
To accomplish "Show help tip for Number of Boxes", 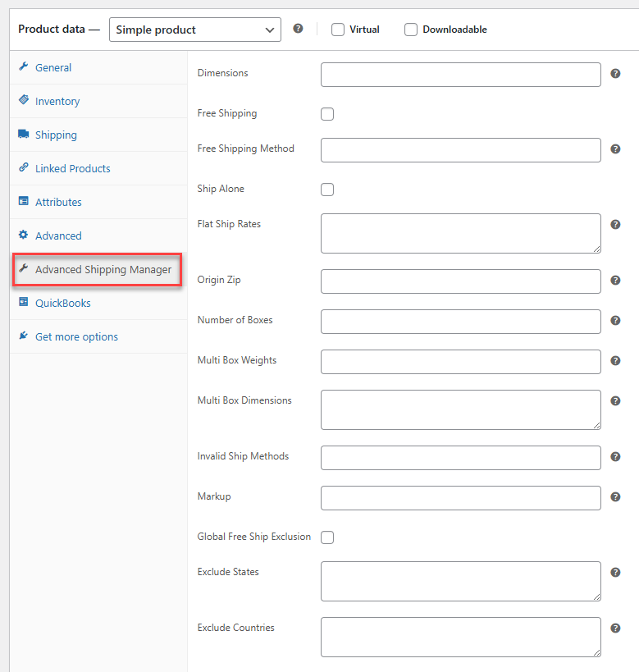I will click(615, 321).
